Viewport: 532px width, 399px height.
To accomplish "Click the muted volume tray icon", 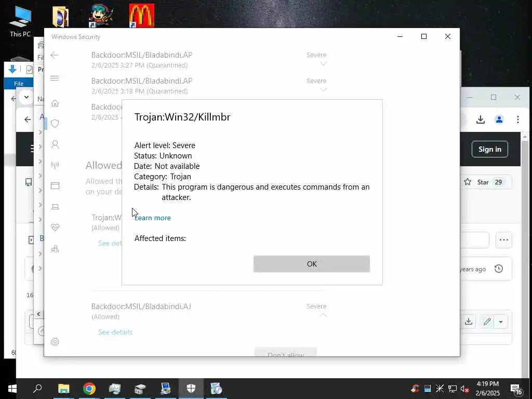I will click(x=464, y=389).
